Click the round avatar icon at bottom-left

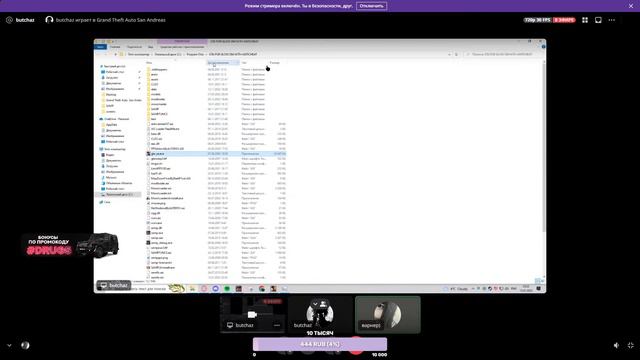[25, 345]
